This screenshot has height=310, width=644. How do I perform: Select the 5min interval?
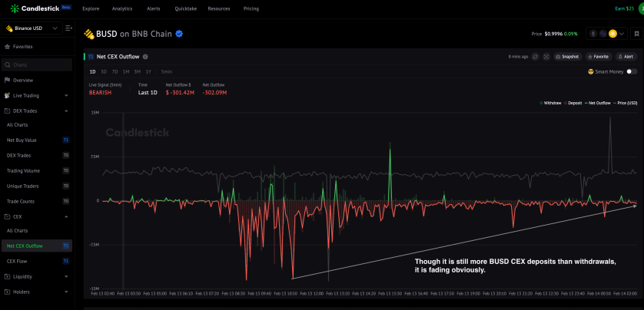pos(166,72)
